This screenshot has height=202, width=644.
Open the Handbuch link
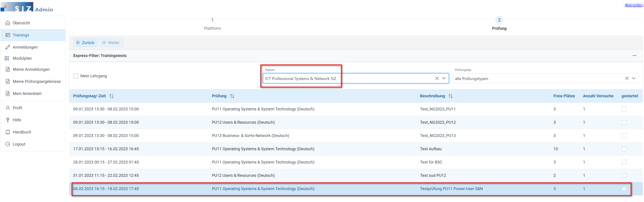pyautogui.click(x=33, y=132)
